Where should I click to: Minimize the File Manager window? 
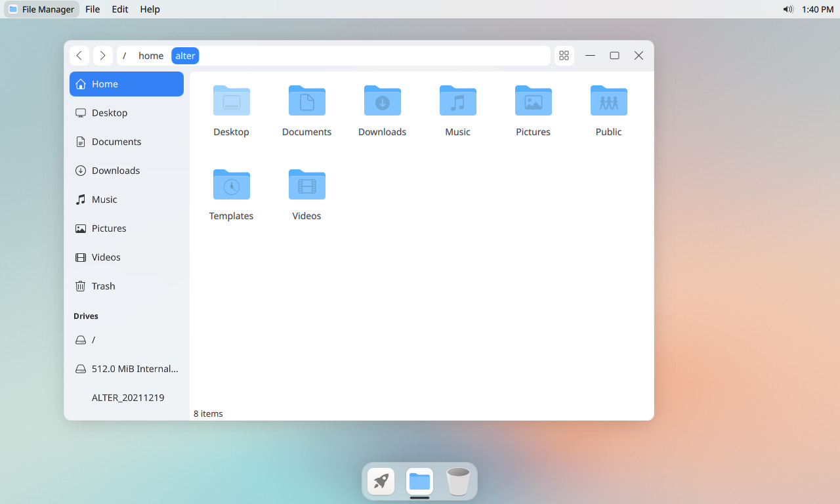tap(590, 56)
